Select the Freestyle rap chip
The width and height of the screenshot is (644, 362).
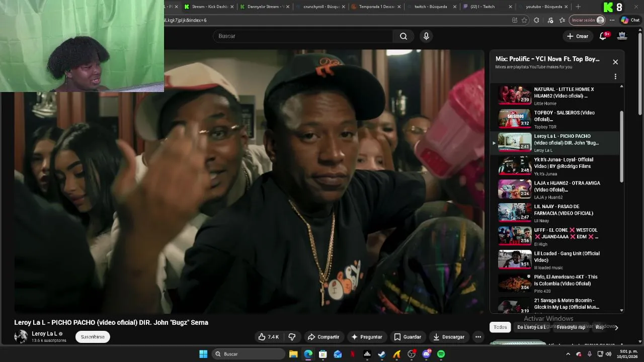click(571, 327)
